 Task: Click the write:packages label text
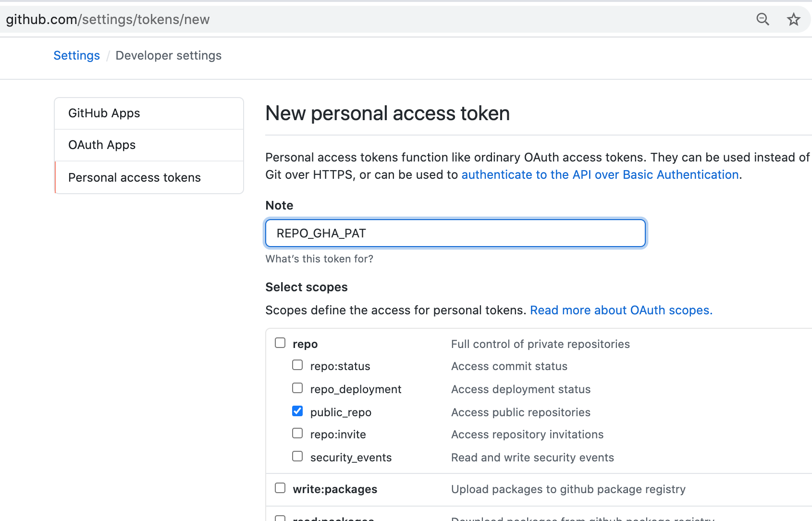pyautogui.click(x=335, y=489)
